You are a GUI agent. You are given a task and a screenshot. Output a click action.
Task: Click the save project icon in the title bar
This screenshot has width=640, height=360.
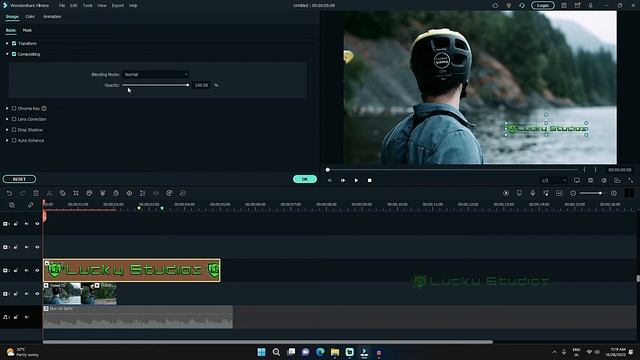[564, 5]
